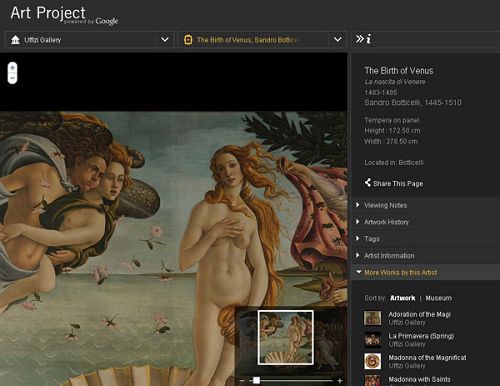Open Madonna with Saints link
This screenshot has width=500, height=386.
(x=419, y=379)
